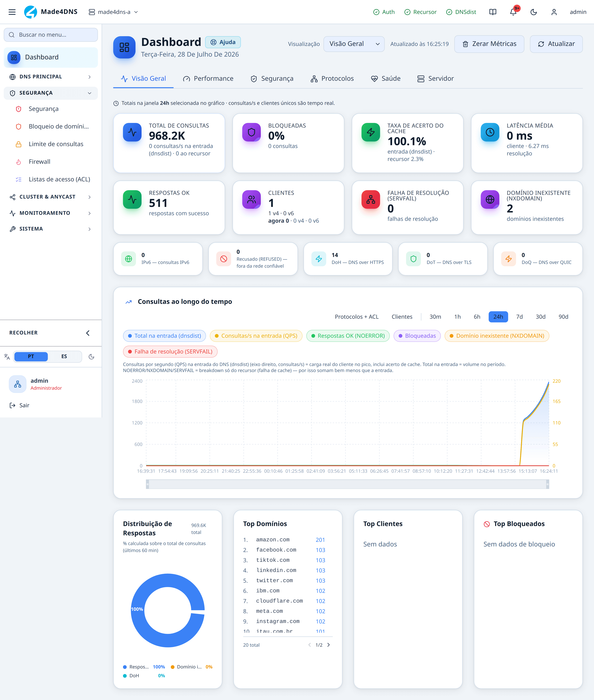Screen dimensions: 594x700
Task: Click the NXDOMAIN globe card icon
Action: point(490,200)
